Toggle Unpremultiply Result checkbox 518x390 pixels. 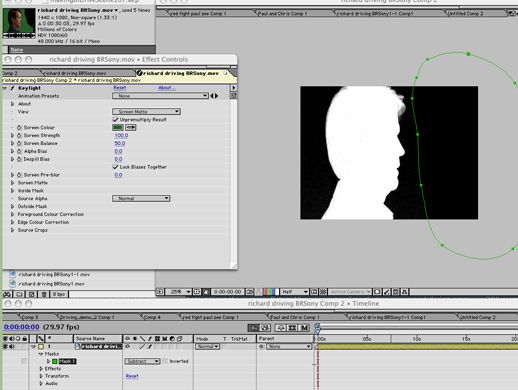(x=116, y=119)
